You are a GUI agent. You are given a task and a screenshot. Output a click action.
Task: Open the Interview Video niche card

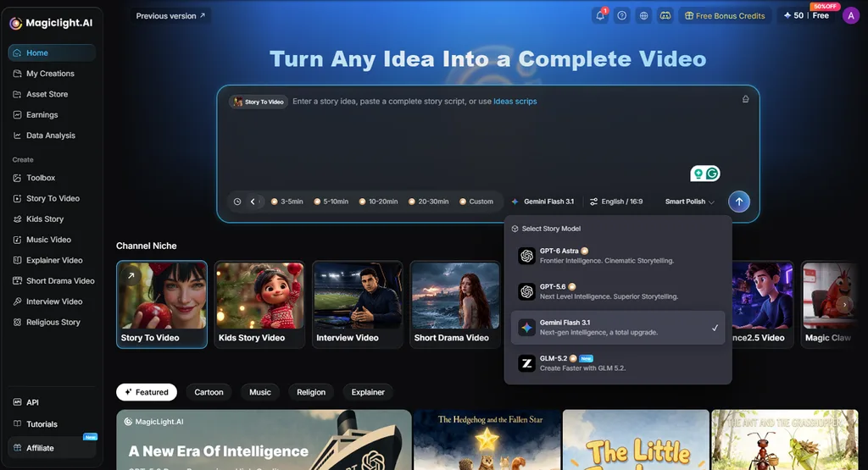coord(358,305)
